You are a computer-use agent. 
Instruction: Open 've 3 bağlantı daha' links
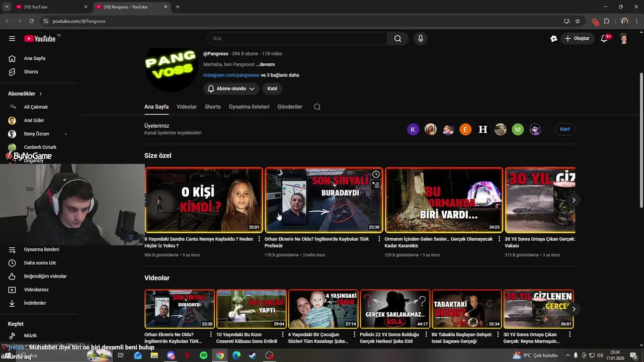coord(280,75)
